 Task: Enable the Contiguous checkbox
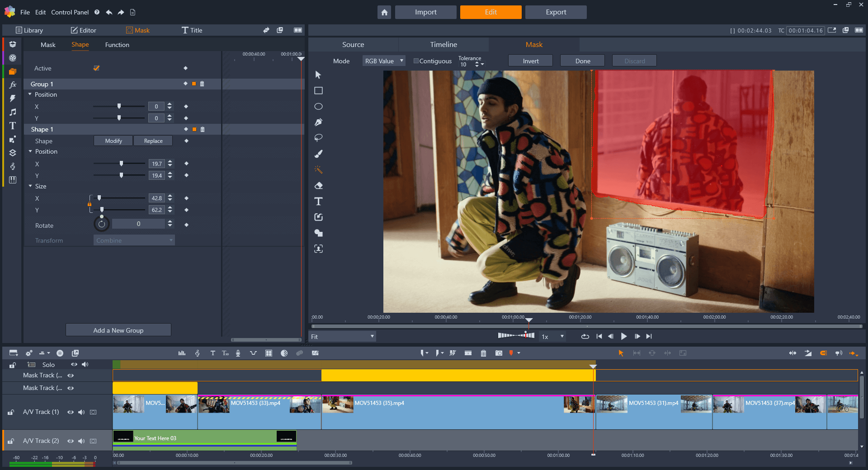416,61
